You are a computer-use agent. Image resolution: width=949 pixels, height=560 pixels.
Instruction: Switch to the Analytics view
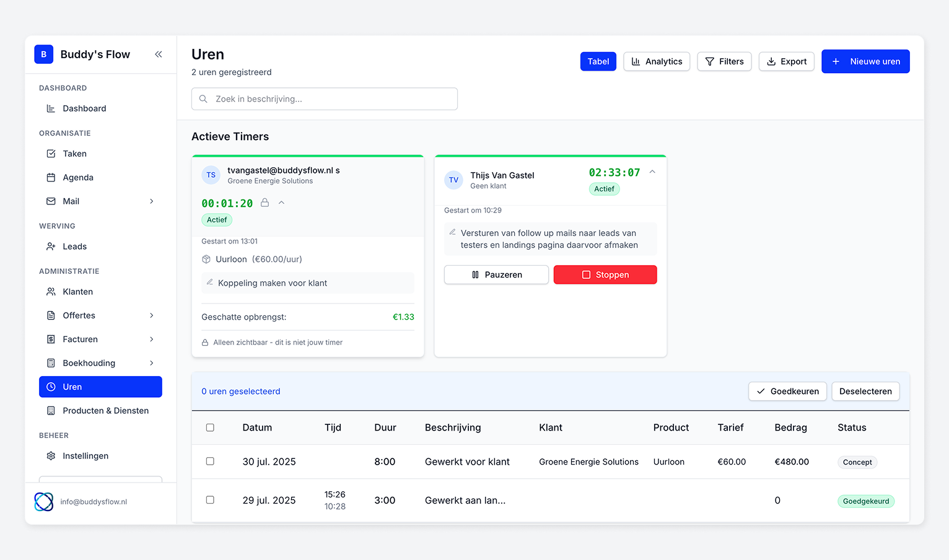coord(657,61)
